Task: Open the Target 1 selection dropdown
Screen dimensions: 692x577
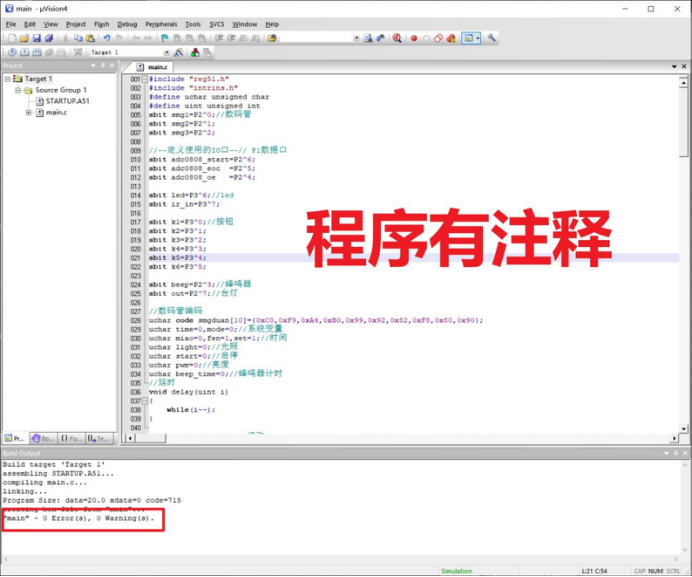Action: 167,53
